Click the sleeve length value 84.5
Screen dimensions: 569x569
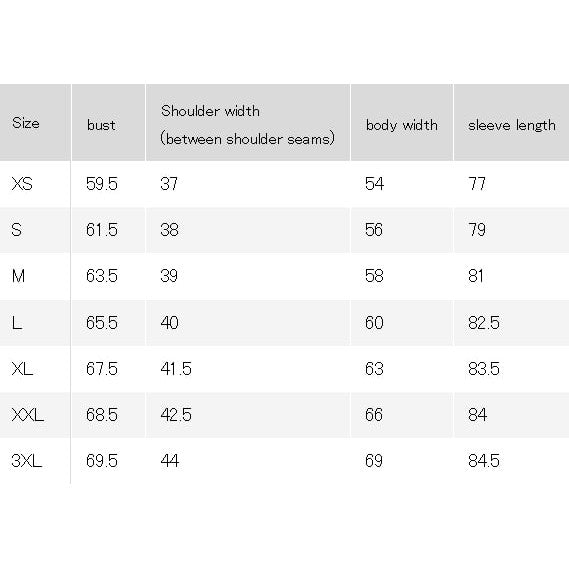(x=484, y=461)
